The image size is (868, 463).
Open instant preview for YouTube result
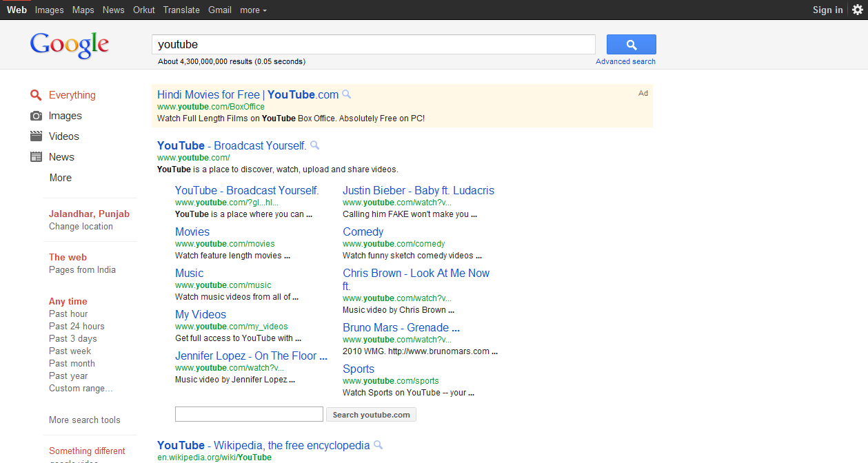314,145
